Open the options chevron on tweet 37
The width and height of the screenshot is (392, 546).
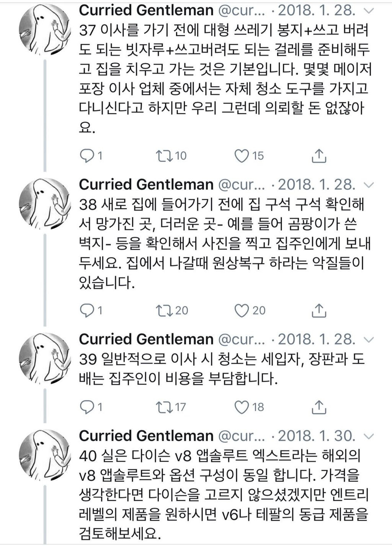coord(368,11)
